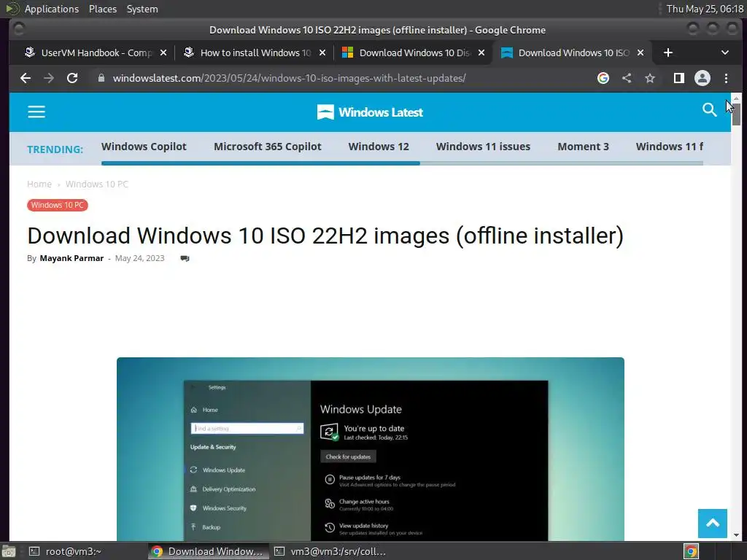This screenshot has height=560, width=747.
Task: Open the Windows Latest hamburger menu
Action: coord(36,112)
